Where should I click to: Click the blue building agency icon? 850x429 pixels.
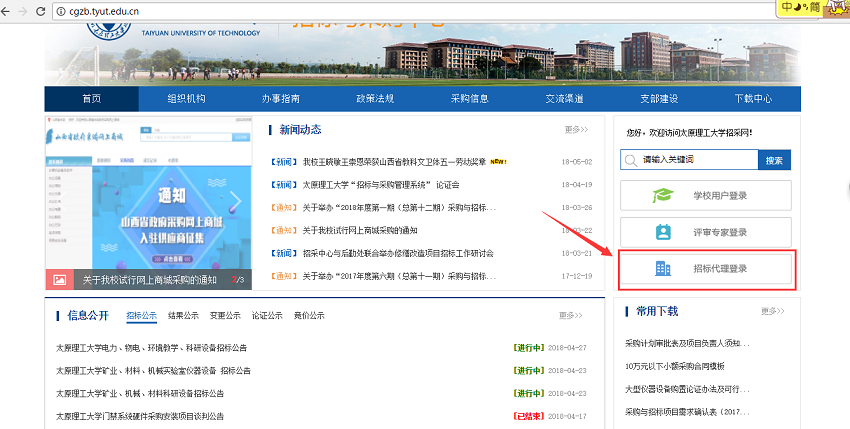point(663,268)
